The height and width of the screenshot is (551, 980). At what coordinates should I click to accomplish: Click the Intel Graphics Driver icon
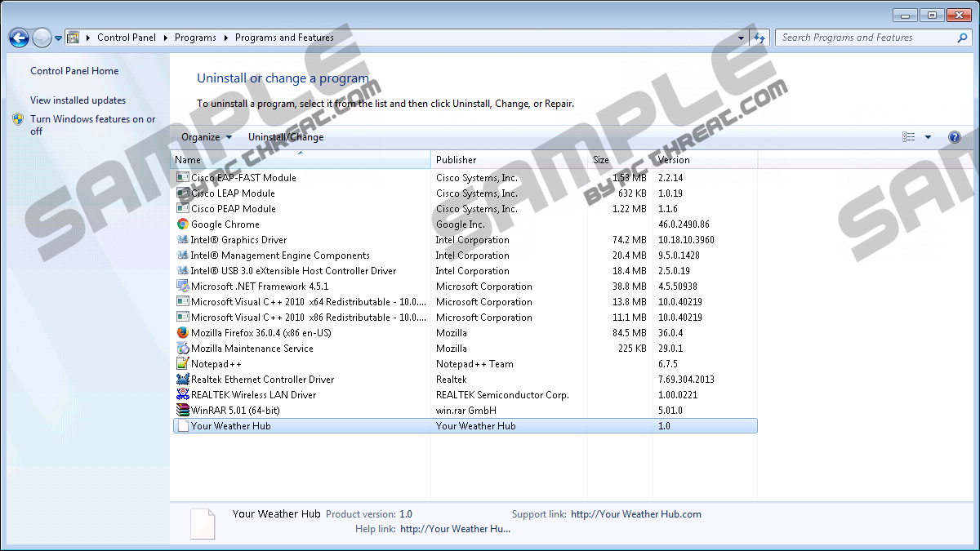point(183,240)
